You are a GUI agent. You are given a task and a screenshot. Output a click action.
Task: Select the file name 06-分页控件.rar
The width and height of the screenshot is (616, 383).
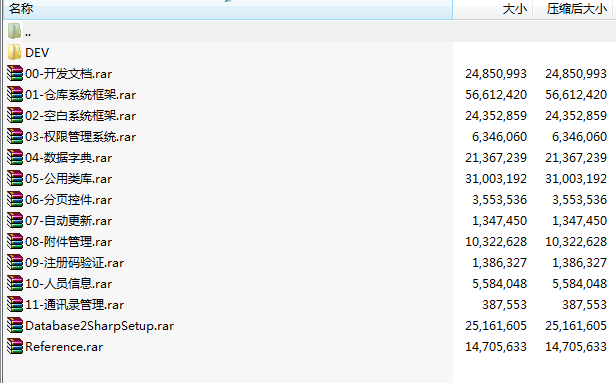[x=68, y=200]
